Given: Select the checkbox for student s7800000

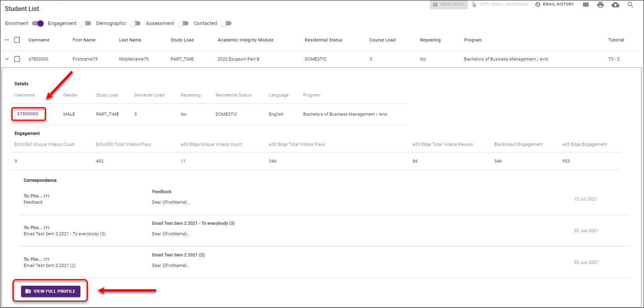Looking at the screenshot, I should point(17,59).
